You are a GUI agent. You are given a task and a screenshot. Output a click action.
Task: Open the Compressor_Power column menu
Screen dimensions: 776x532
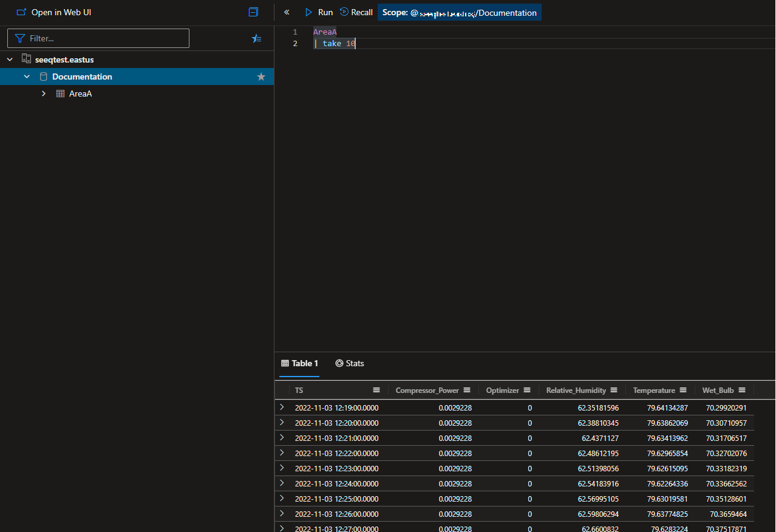(x=467, y=390)
